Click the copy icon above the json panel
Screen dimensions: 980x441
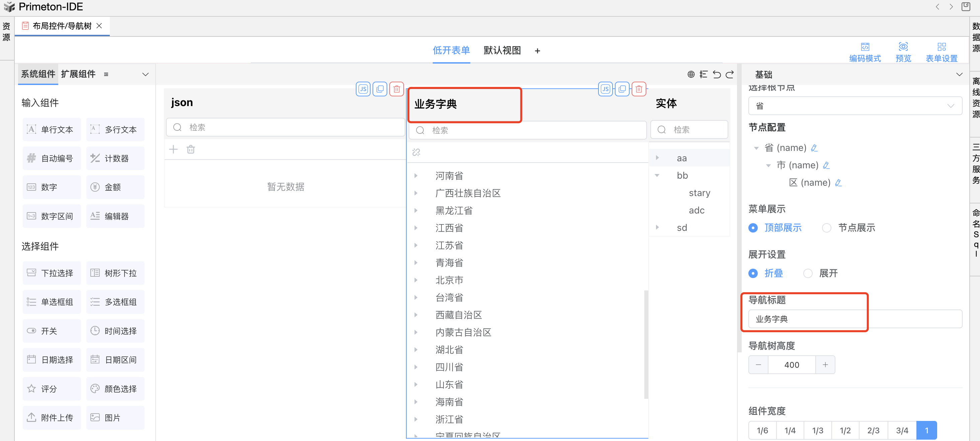click(x=380, y=89)
